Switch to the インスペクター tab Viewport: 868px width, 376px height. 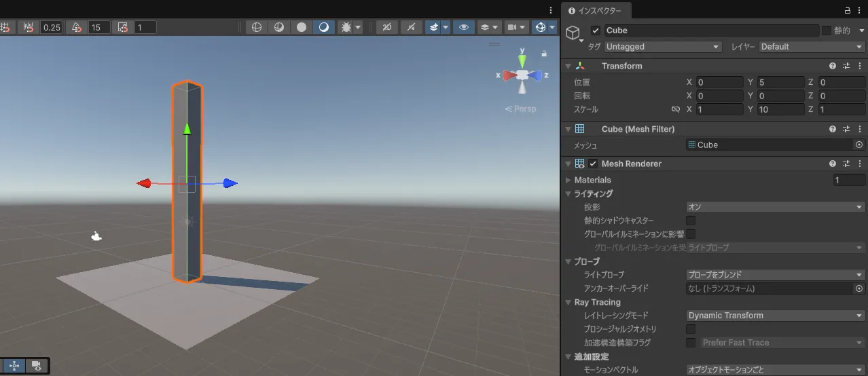[595, 11]
